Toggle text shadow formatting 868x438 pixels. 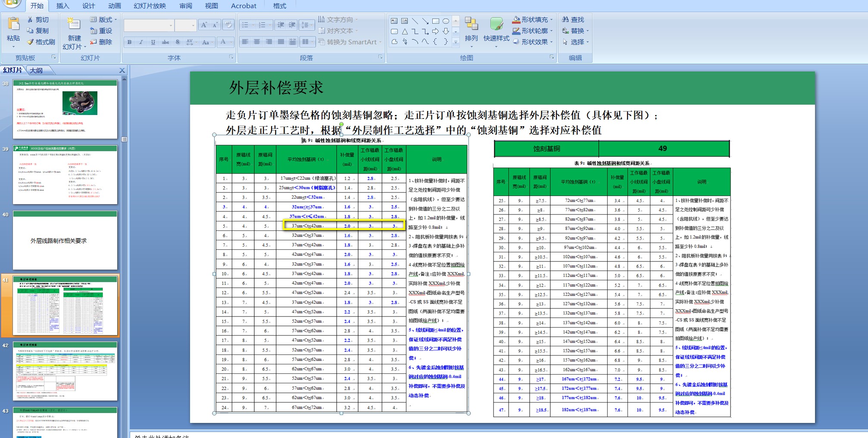point(177,42)
